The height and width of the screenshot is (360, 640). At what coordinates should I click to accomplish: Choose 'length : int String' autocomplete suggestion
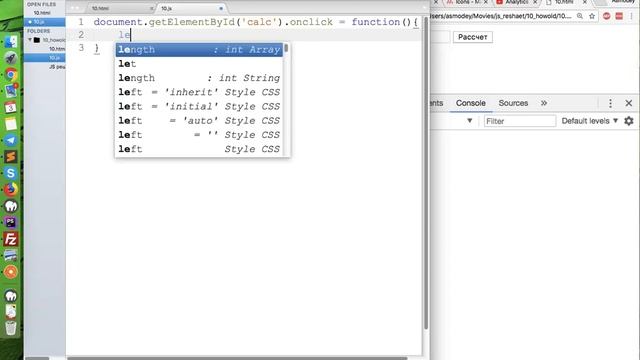click(x=199, y=78)
